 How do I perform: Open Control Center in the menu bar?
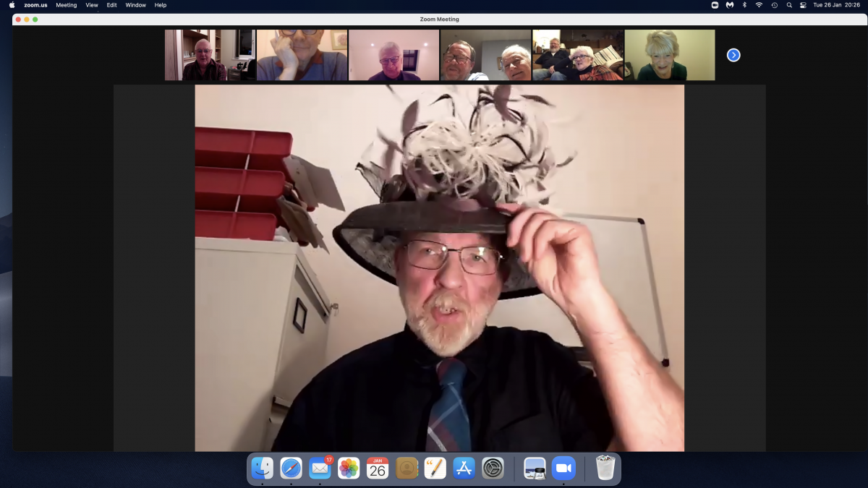pos(803,5)
